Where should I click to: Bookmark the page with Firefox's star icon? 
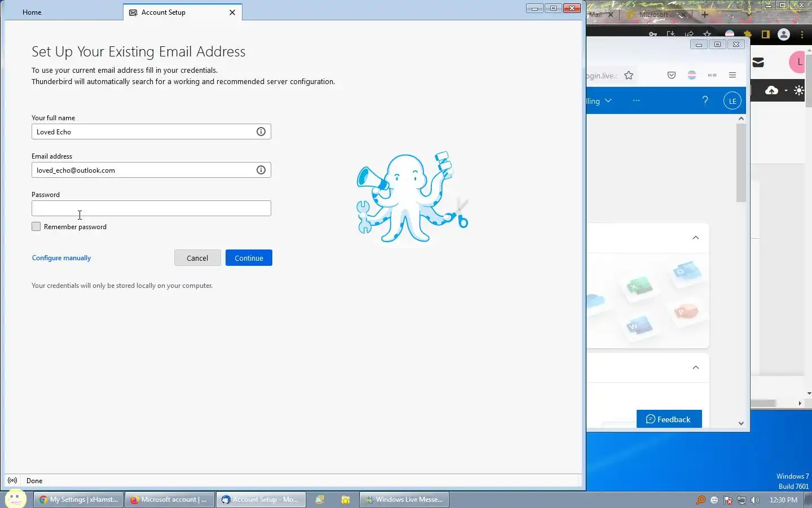point(629,75)
